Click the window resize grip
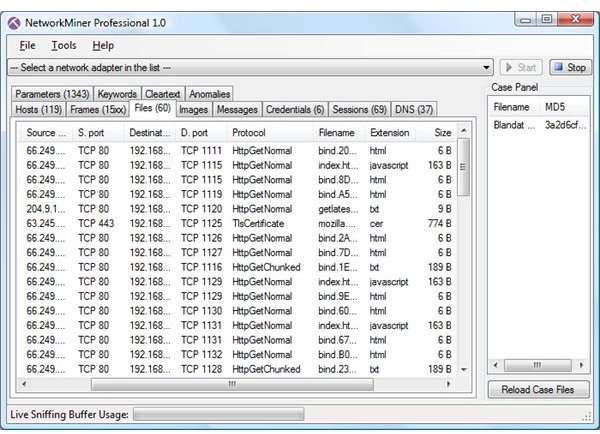This screenshot has height=434, width=600. [587, 417]
